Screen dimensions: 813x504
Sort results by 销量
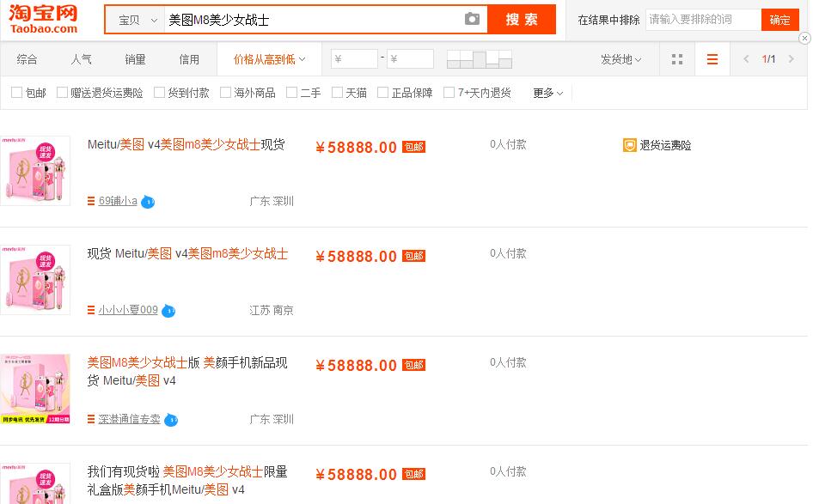tap(135, 59)
